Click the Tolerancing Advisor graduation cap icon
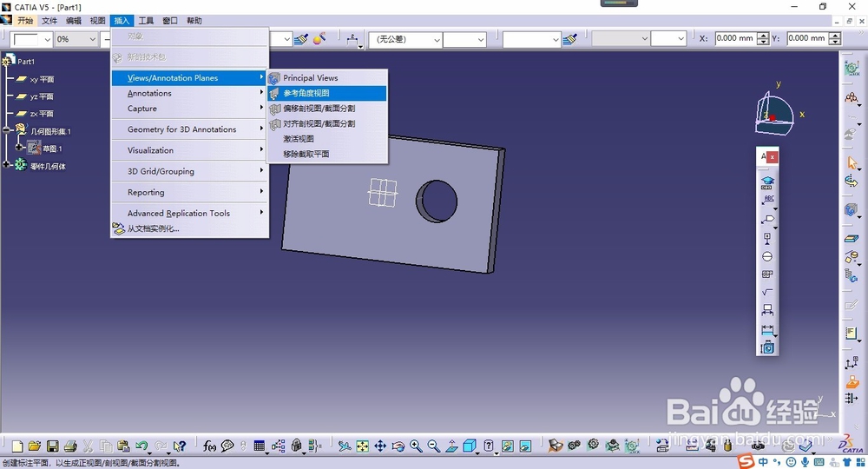The image size is (868, 469). click(767, 182)
